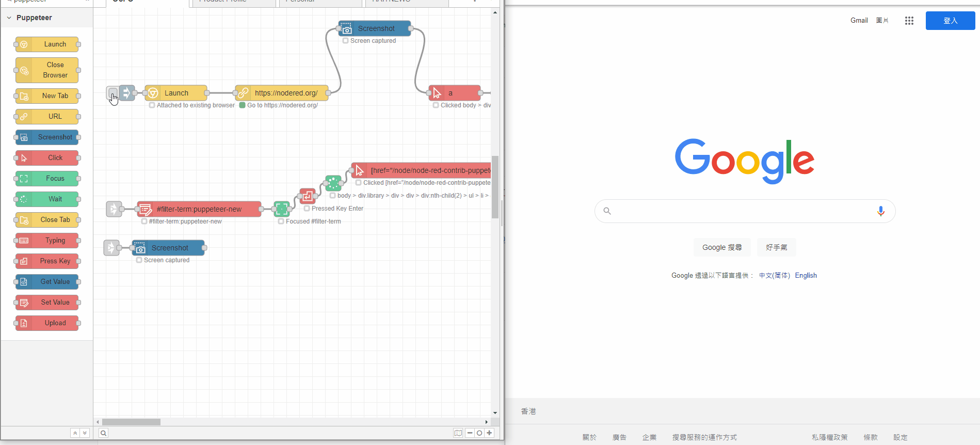This screenshot has width=980, height=445.
Task: Open the 圖片 images link
Action: click(882, 21)
